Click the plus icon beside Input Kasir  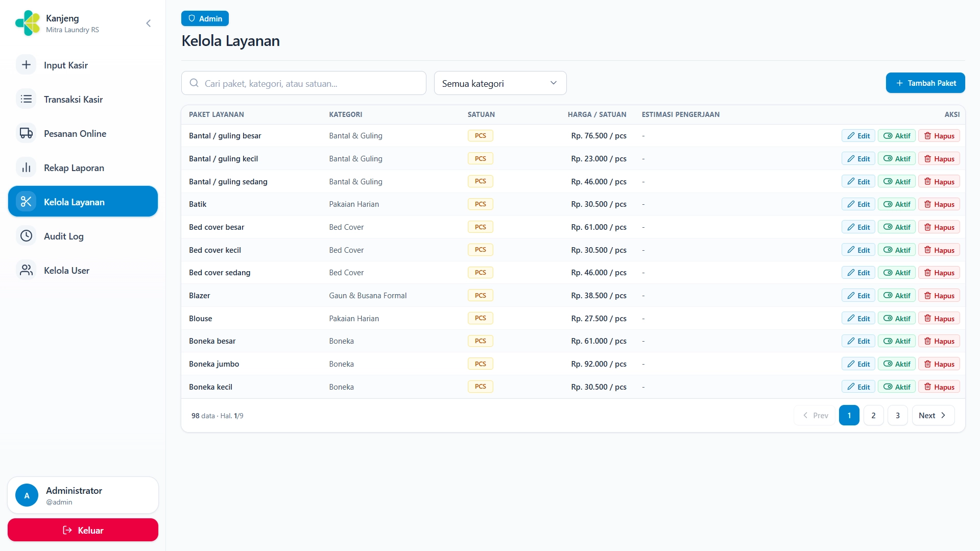(26, 65)
